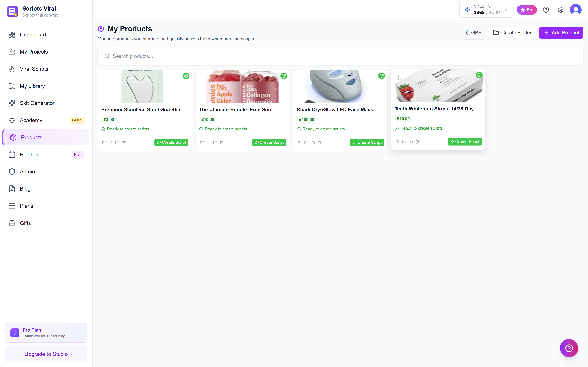
Task: Open the Academy section
Action: (31, 120)
